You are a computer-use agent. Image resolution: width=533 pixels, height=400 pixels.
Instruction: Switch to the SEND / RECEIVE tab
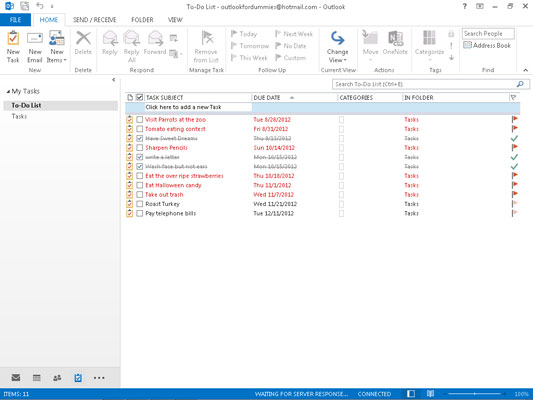94,20
